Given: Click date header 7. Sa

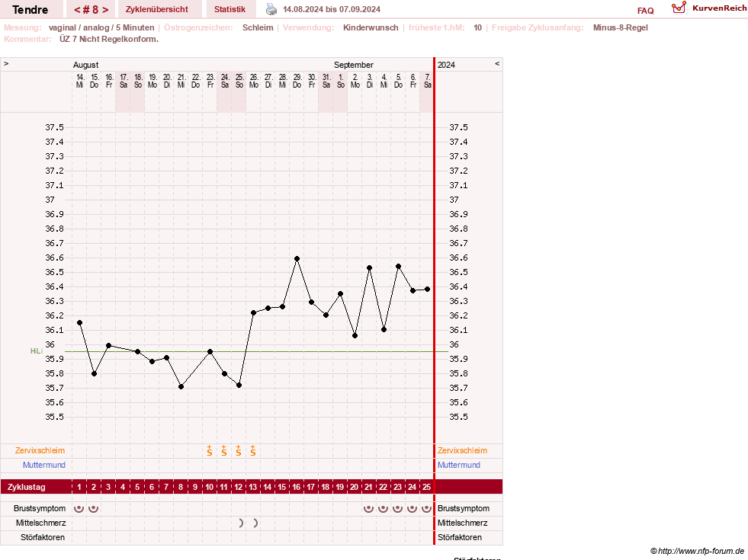Looking at the screenshot, I should (428, 81).
